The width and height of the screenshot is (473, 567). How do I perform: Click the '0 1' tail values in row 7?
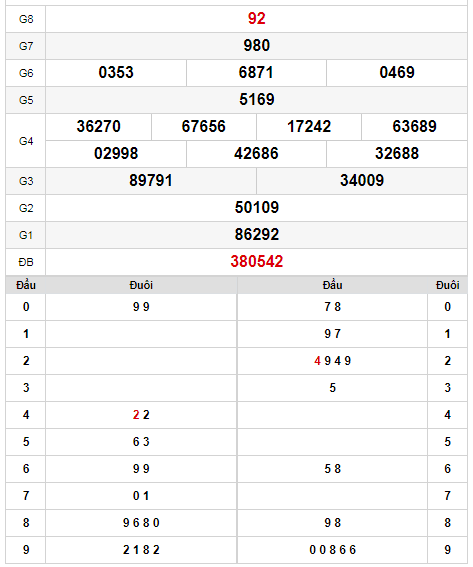pyautogui.click(x=141, y=496)
